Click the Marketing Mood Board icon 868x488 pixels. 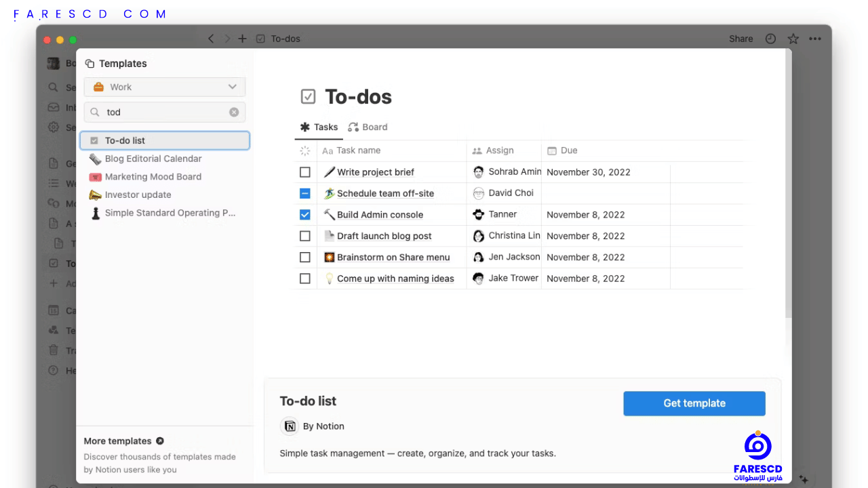(x=95, y=177)
